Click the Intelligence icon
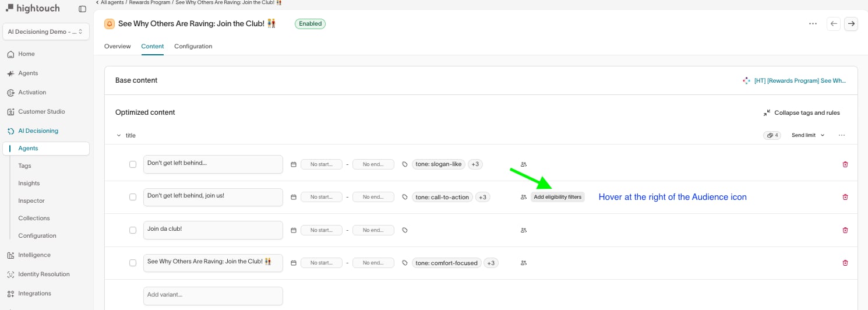 tap(10, 255)
